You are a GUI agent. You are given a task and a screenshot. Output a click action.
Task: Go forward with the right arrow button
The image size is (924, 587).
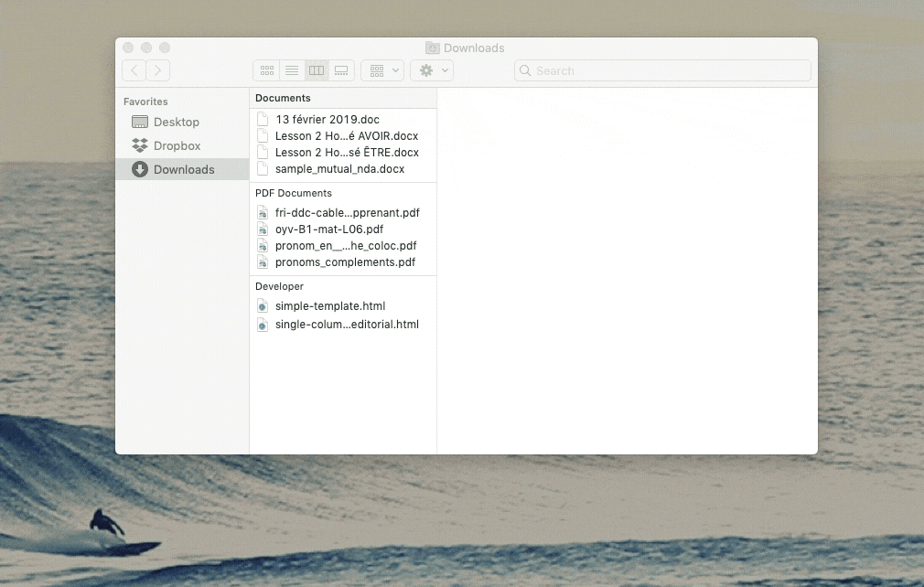[158, 70]
